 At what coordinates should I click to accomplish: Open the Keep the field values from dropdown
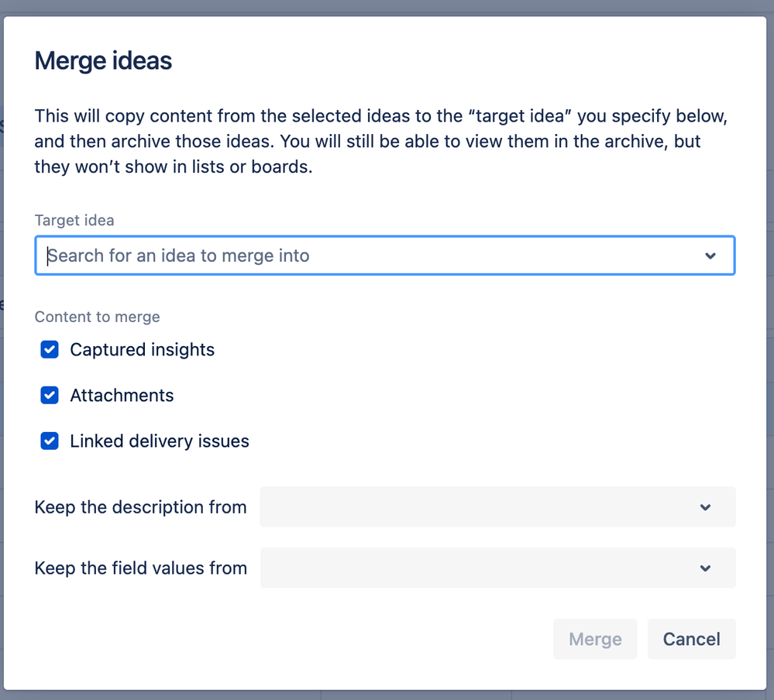[480, 568]
